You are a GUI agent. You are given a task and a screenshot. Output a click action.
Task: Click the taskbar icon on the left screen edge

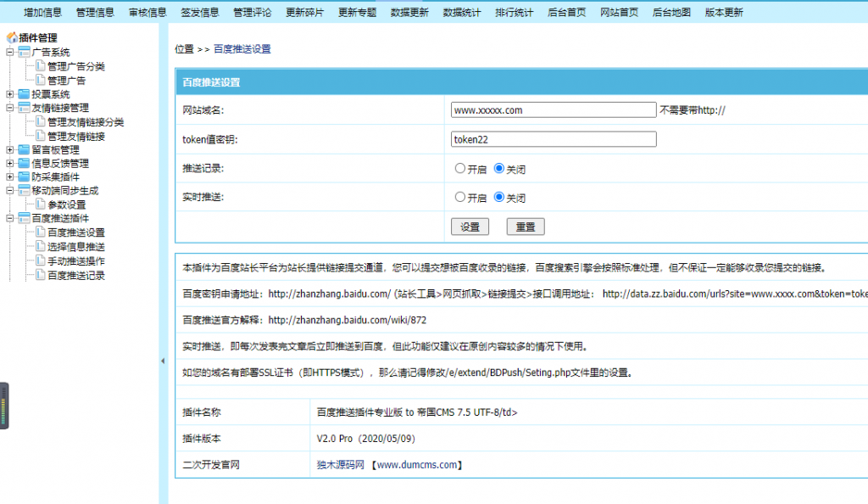pyautogui.click(x=4, y=406)
